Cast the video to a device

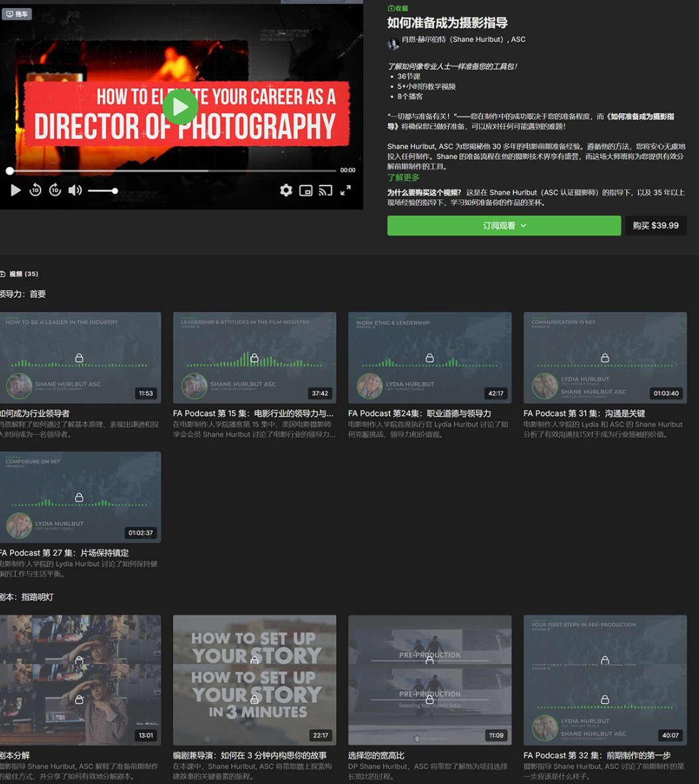pos(325,191)
